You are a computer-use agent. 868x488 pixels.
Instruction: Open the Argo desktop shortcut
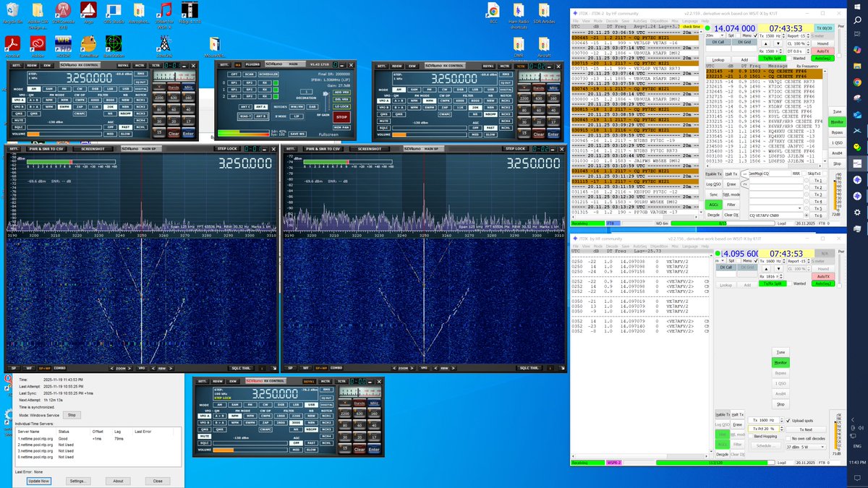pyautogui.click(x=87, y=12)
